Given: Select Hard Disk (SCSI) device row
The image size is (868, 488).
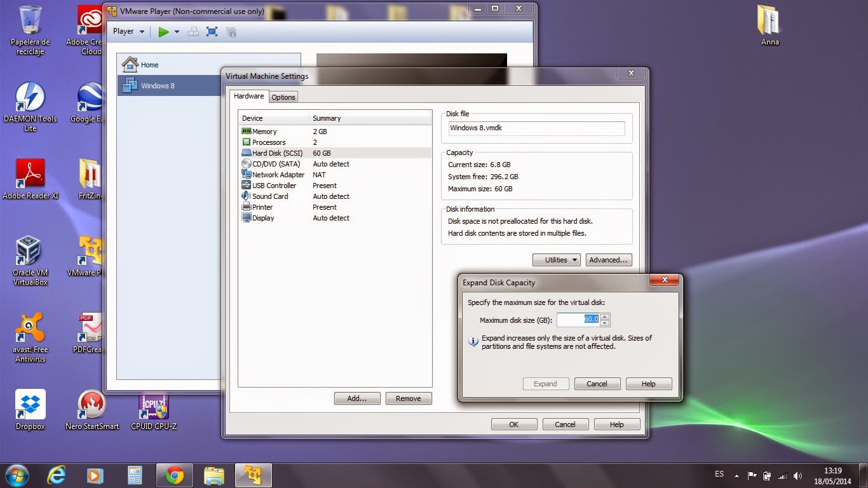Looking at the screenshot, I should [x=335, y=153].
